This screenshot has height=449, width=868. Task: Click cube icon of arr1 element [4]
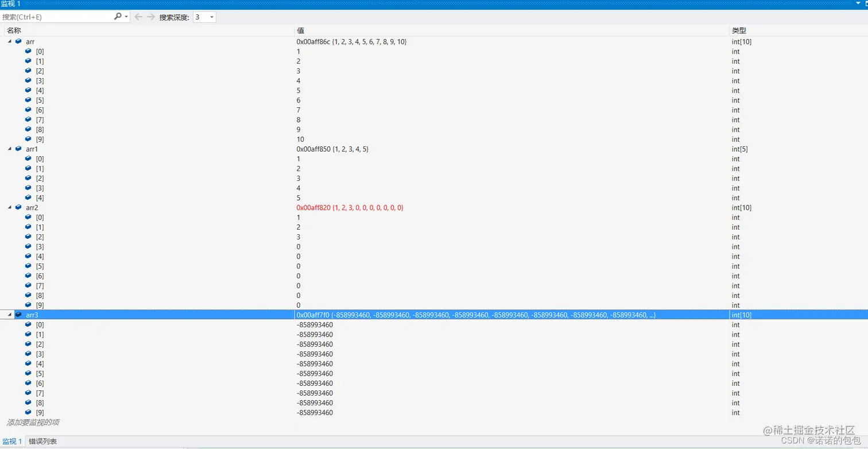pyautogui.click(x=28, y=198)
